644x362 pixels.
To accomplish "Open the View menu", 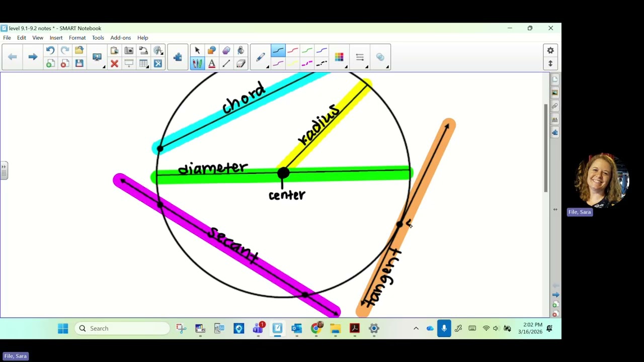I will coord(38,38).
